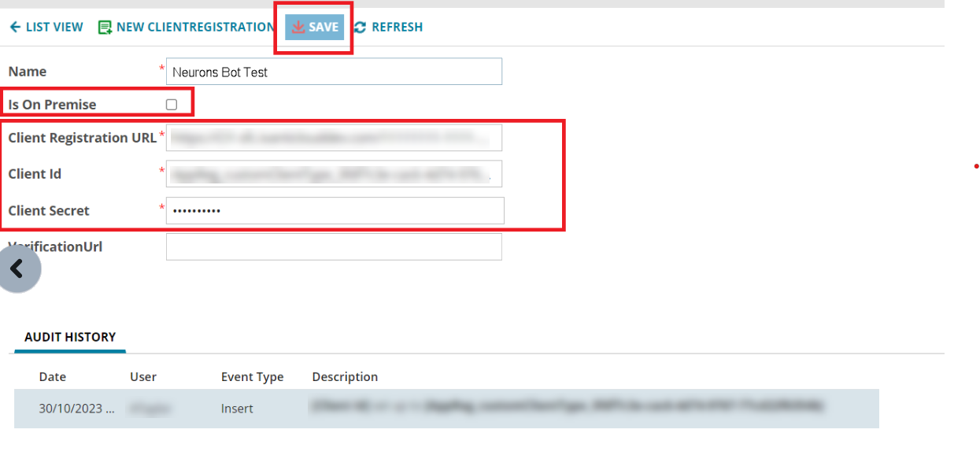Viewport: 980px width, 459px height.
Task: Select the Client Id input box
Action: click(334, 174)
